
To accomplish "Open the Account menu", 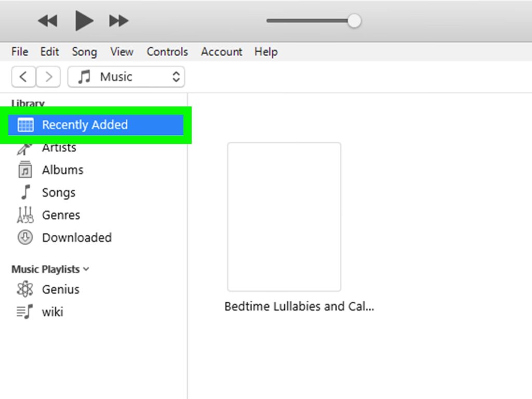I will tap(221, 52).
